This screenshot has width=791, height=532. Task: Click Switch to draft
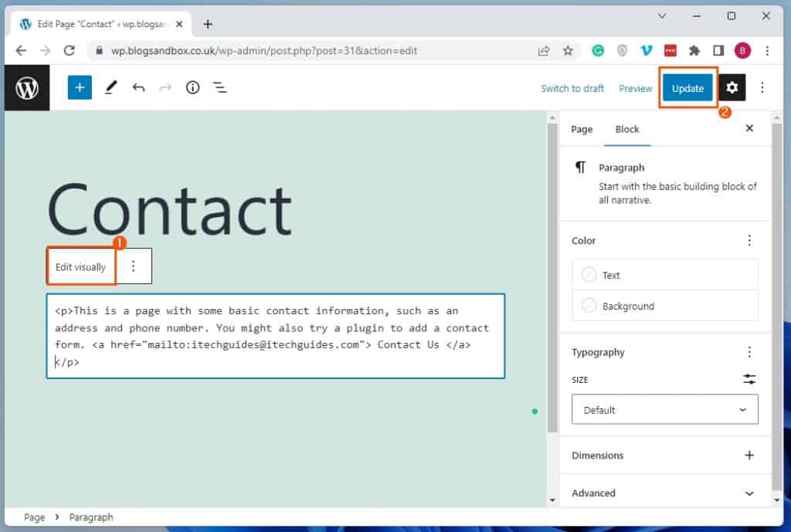(572, 88)
